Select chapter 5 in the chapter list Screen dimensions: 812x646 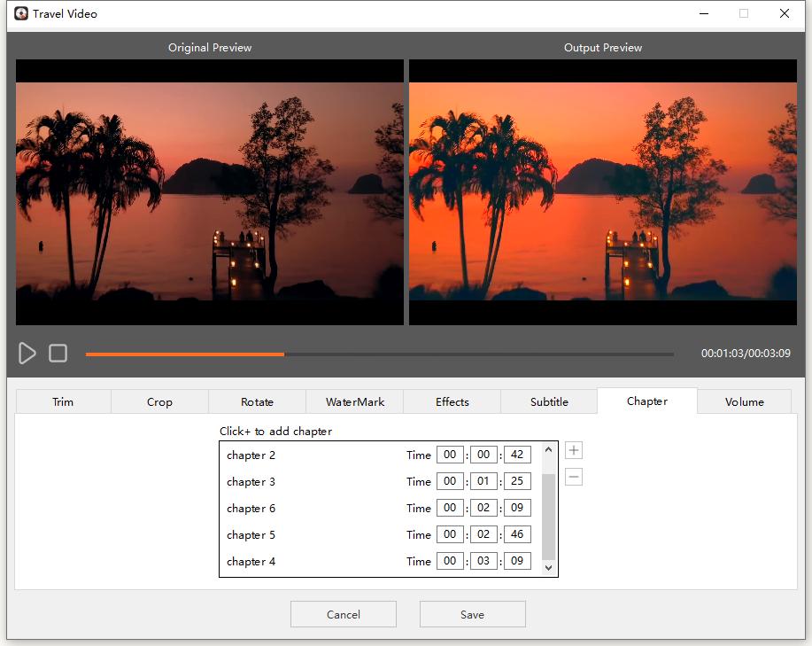252,534
